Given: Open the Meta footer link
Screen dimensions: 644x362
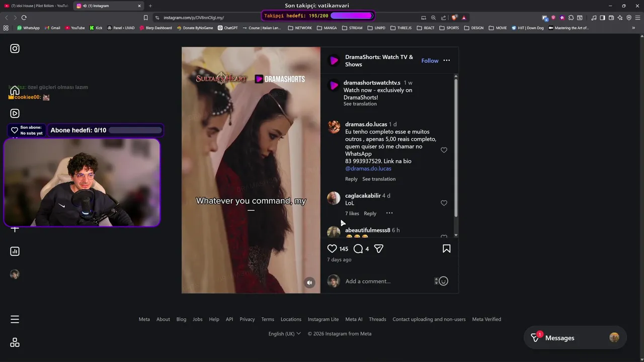Looking at the screenshot, I should [x=144, y=319].
